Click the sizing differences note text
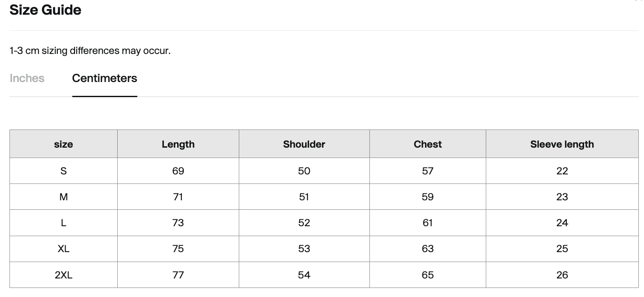644x297 pixels. tap(90, 51)
